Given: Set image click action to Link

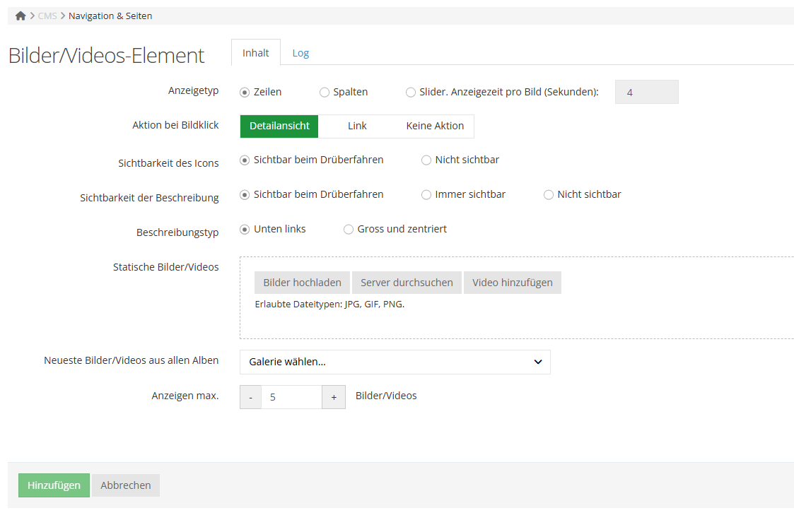Looking at the screenshot, I should (x=357, y=126).
